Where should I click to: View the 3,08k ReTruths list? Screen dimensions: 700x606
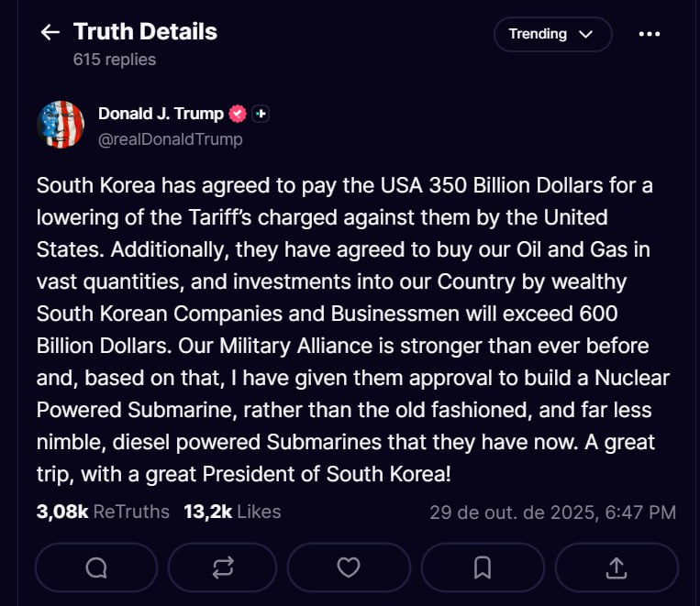pos(103,512)
